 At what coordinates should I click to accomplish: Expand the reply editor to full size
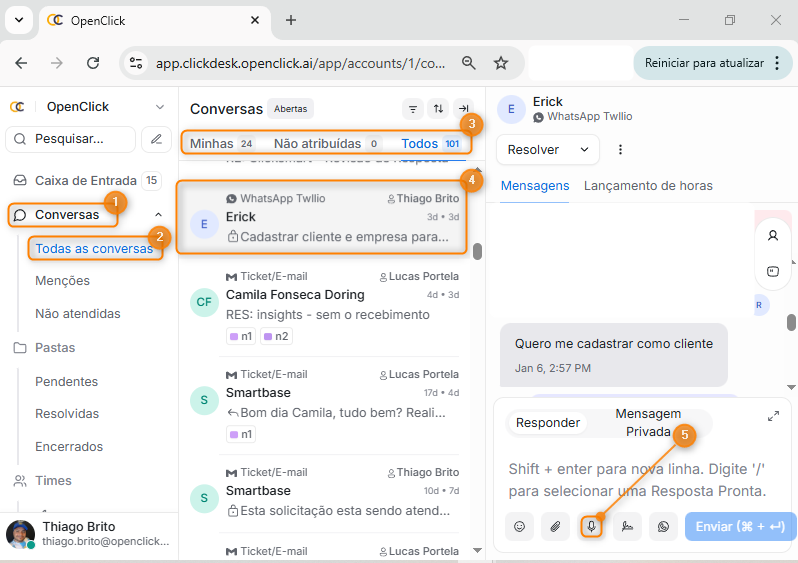tap(773, 416)
